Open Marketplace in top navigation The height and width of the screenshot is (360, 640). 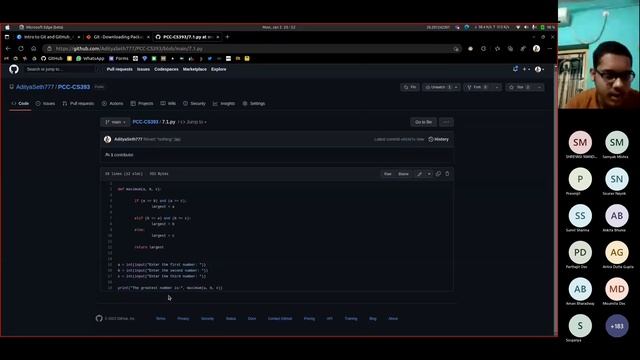(195, 69)
